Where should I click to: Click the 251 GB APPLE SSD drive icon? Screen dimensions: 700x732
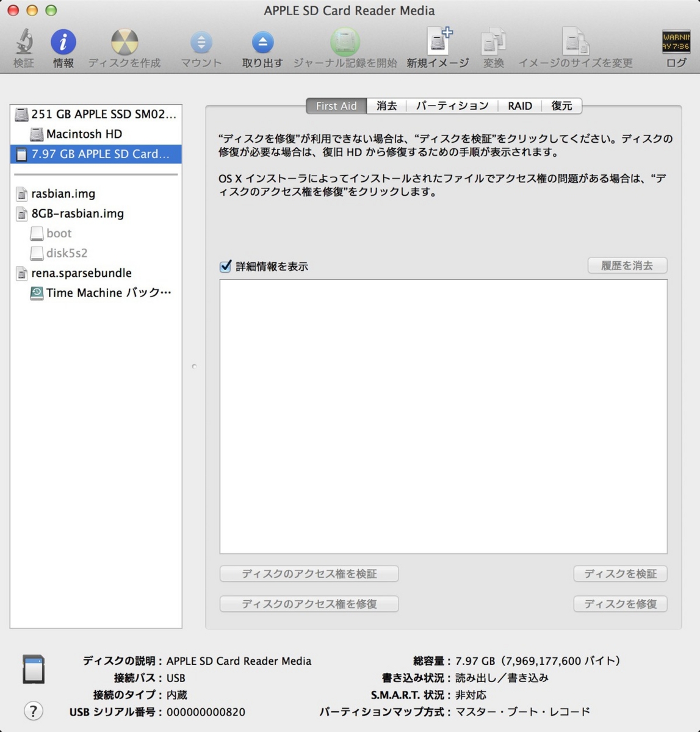click(x=21, y=114)
